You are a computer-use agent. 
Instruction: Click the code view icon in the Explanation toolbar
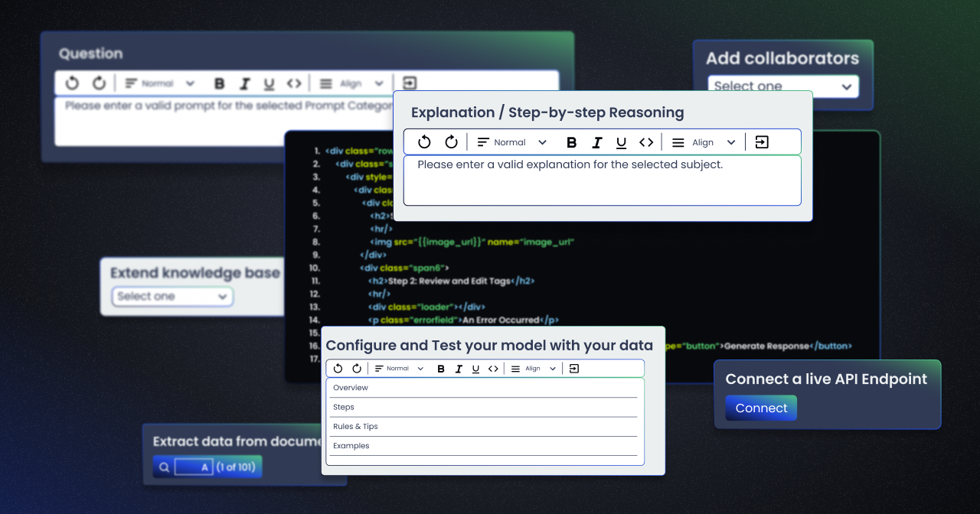(x=646, y=142)
